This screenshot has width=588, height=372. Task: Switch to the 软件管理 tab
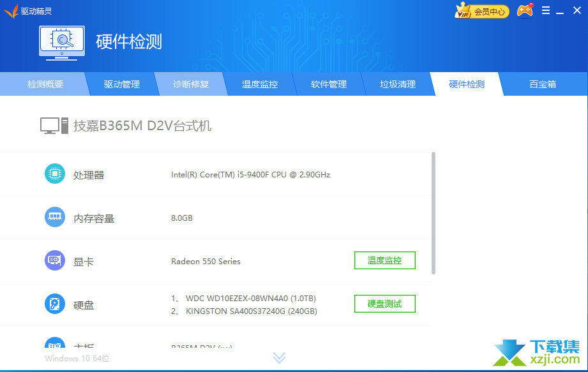click(329, 84)
